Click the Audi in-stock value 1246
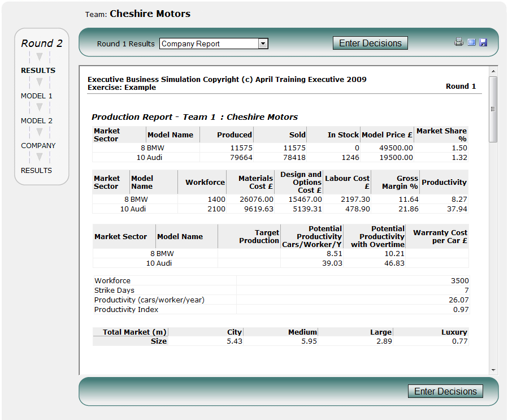508x420 pixels. pyautogui.click(x=350, y=158)
